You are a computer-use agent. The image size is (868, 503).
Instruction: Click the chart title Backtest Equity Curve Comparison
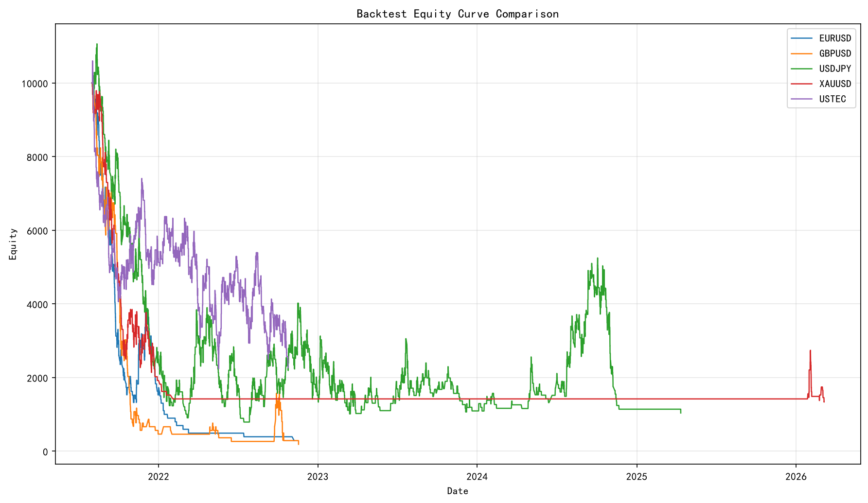[458, 14]
